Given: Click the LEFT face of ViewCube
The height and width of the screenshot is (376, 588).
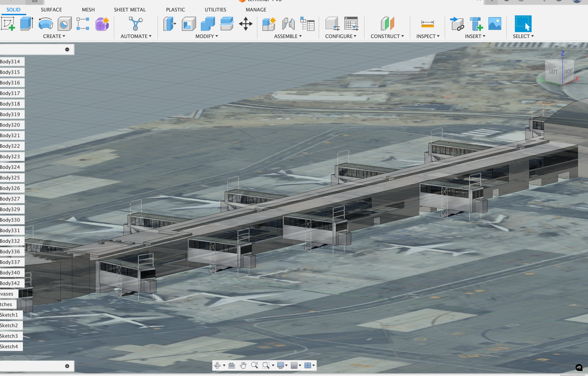Looking at the screenshot, I should pos(553,72).
